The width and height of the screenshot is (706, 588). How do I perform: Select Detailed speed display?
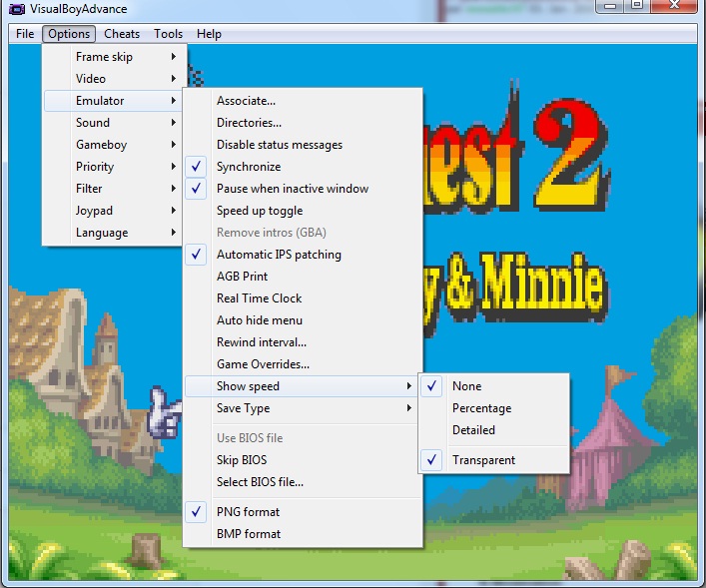pyautogui.click(x=494, y=430)
